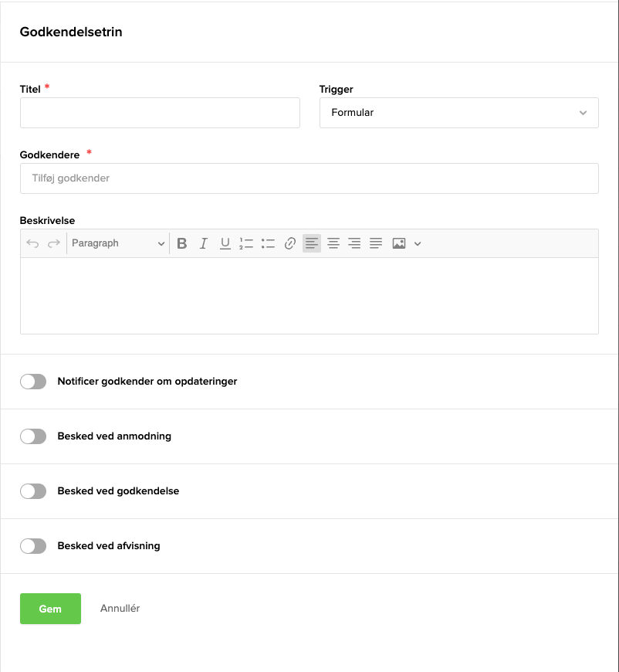Open the Trigger dropdown showing Formular
Viewport: 619px width, 672px height.
pos(458,113)
